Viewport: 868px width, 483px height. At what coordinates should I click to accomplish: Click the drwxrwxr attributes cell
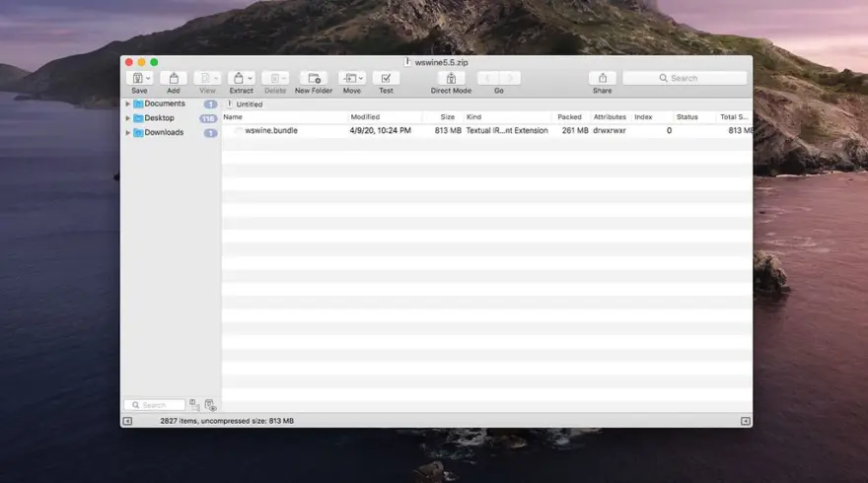coord(609,130)
